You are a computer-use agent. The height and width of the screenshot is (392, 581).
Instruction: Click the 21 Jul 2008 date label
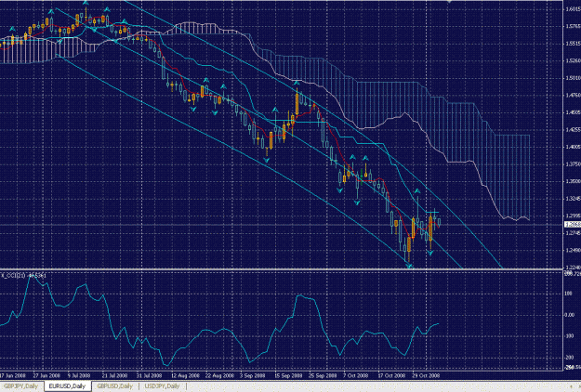115,375
